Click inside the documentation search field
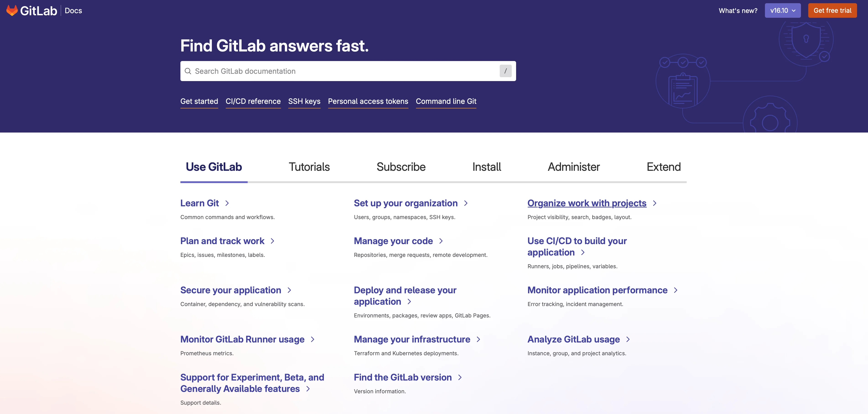Screen dimensions: 868x414 pyautogui.click(x=337, y=71)
